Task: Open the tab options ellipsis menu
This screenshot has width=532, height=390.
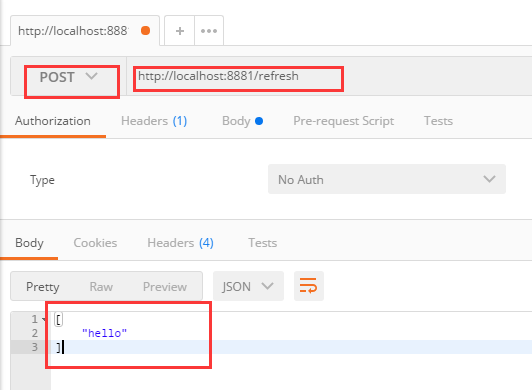Action: click(209, 31)
